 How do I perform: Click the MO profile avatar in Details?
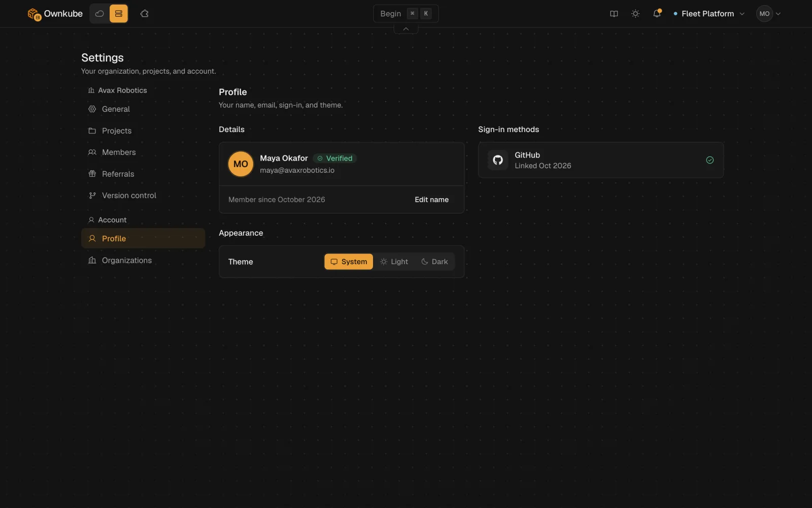tap(241, 164)
